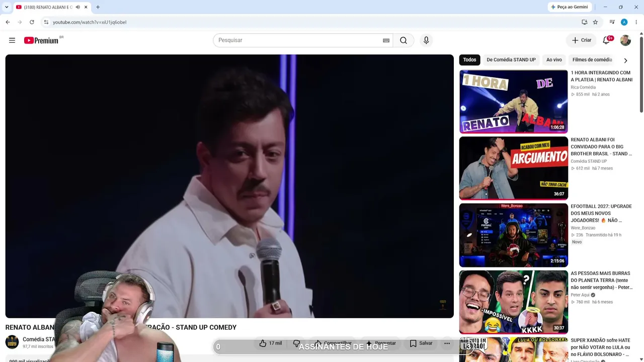
Task: Open the 1 HORA INTERAGINDO COM A PLATEIA video
Action: click(x=602, y=76)
